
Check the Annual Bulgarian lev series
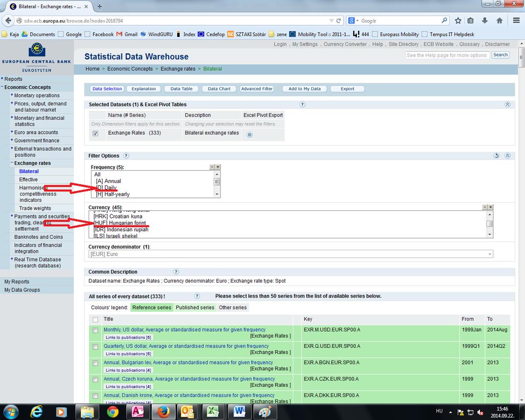click(x=95, y=363)
